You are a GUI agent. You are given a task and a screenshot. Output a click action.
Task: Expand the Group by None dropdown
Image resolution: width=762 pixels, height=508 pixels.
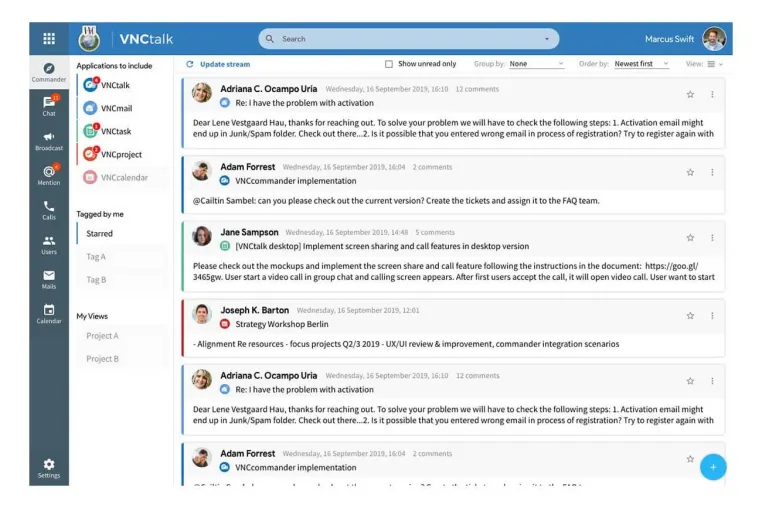536,64
